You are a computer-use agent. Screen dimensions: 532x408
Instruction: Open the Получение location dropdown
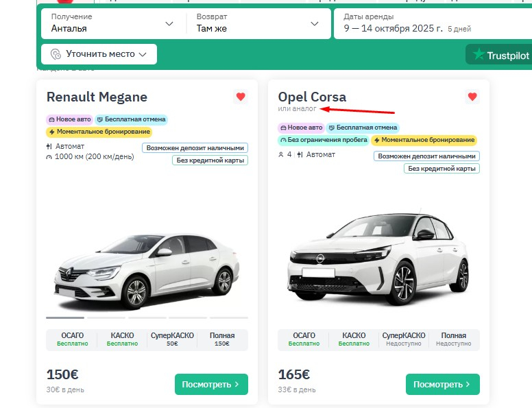pyautogui.click(x=113, y=23)
